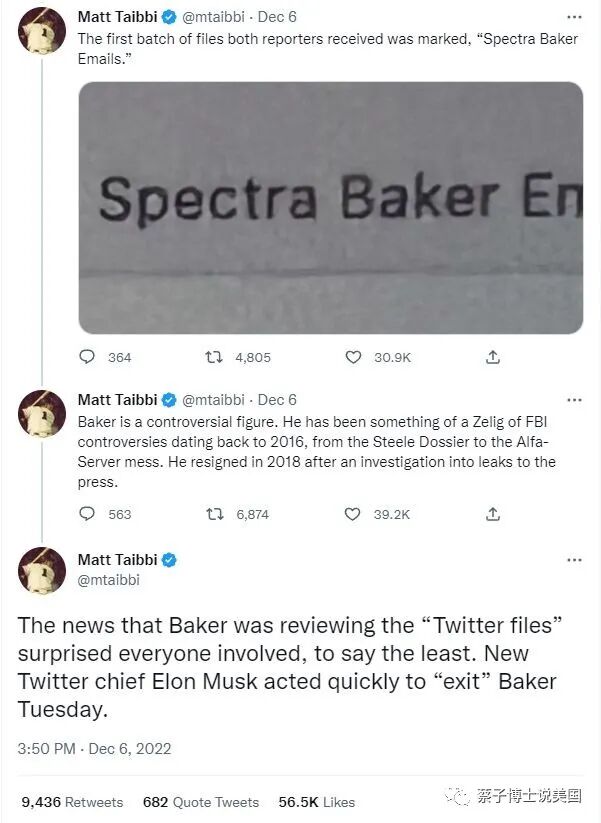This screenshot has width=601, height=823.
Task: Share the Baker controversial figure tweet
Action: pyautogui.click(x=492, y=514)
